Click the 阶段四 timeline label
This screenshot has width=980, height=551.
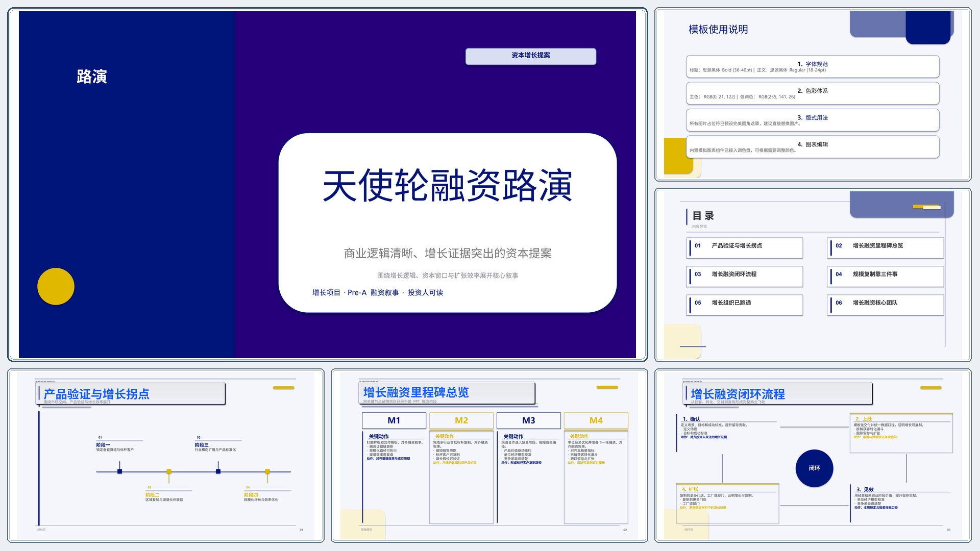(251, 495)
